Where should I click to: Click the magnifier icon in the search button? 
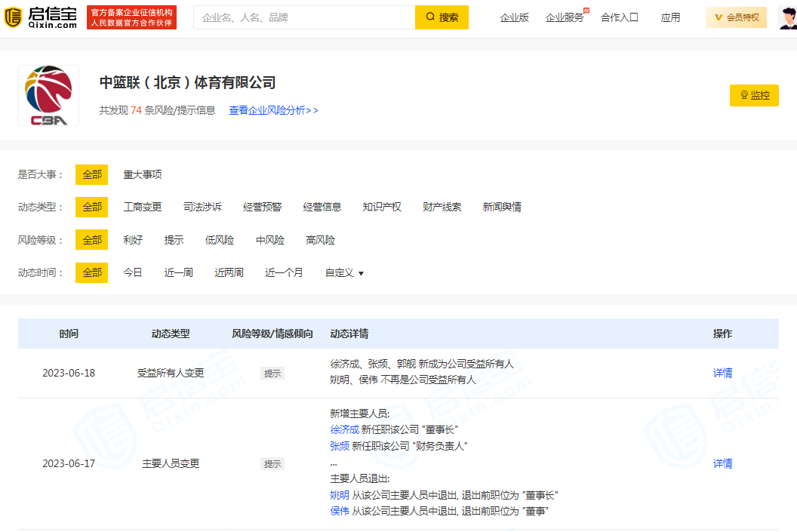[429, 17]
